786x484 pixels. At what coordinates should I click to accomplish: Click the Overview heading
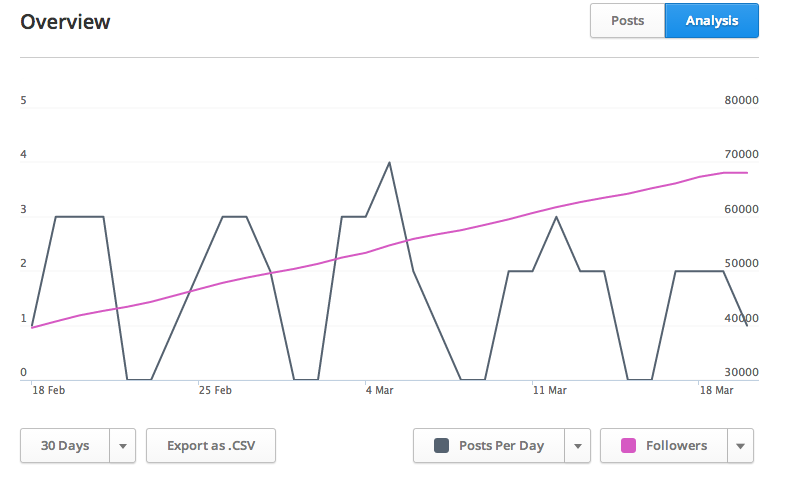click(x=65, y=22)
